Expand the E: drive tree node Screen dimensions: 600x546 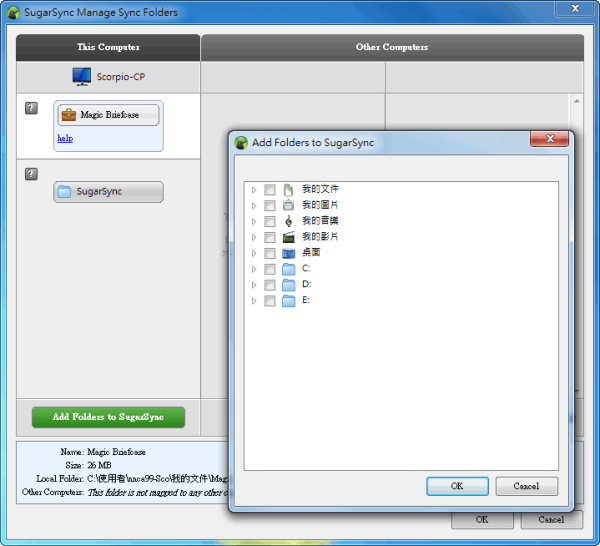pos(254,301)
